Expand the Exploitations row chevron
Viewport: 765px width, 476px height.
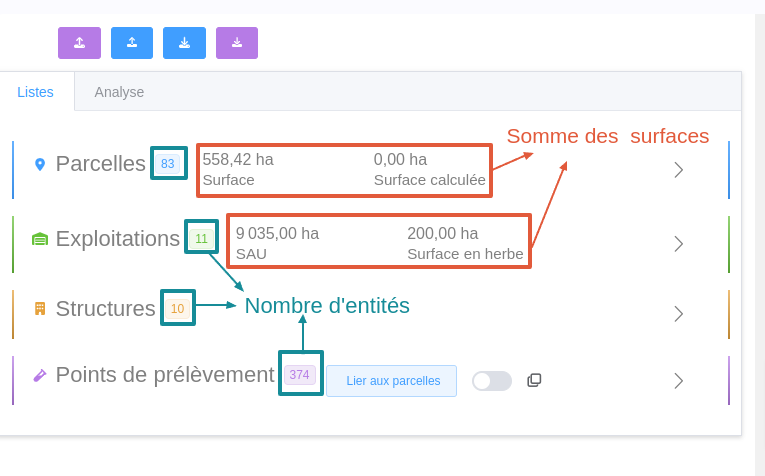click(x=678, y=244)
